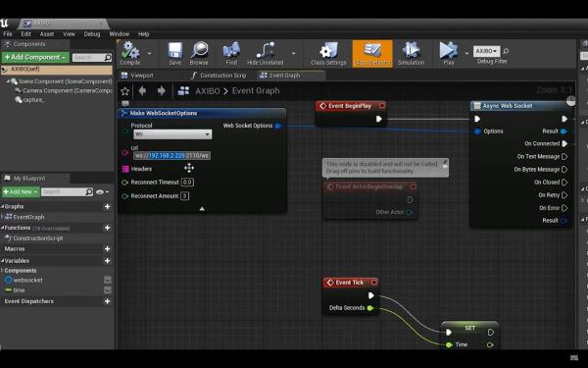Click the comment bubble above Make WebSocketOptions
The image size is (588, 368).
pyautogui.click(x=125, y=103)
